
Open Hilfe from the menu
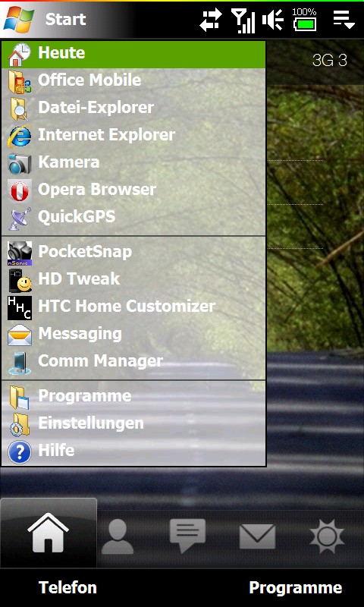point(133,451)
